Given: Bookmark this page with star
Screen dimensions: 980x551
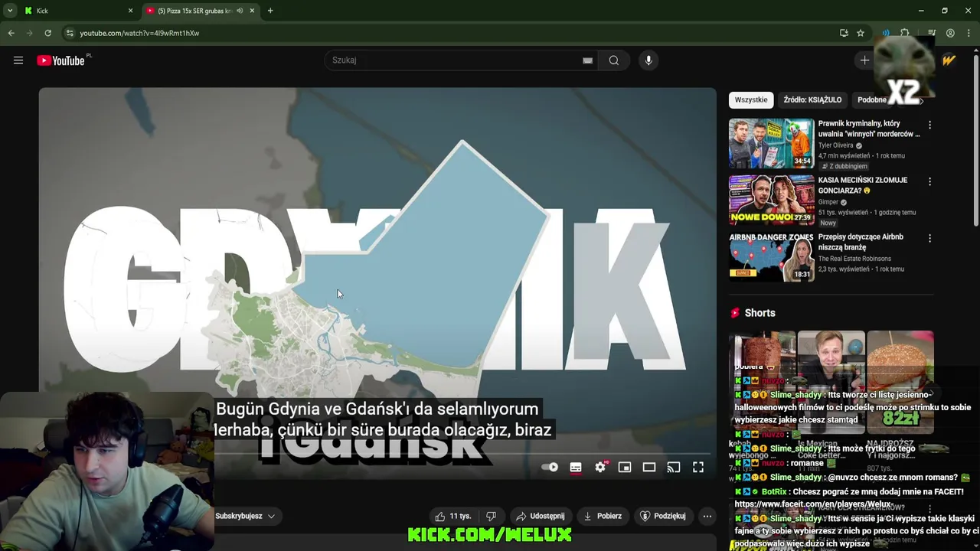Looking at the screenshot, I should [x=861, y=33].
